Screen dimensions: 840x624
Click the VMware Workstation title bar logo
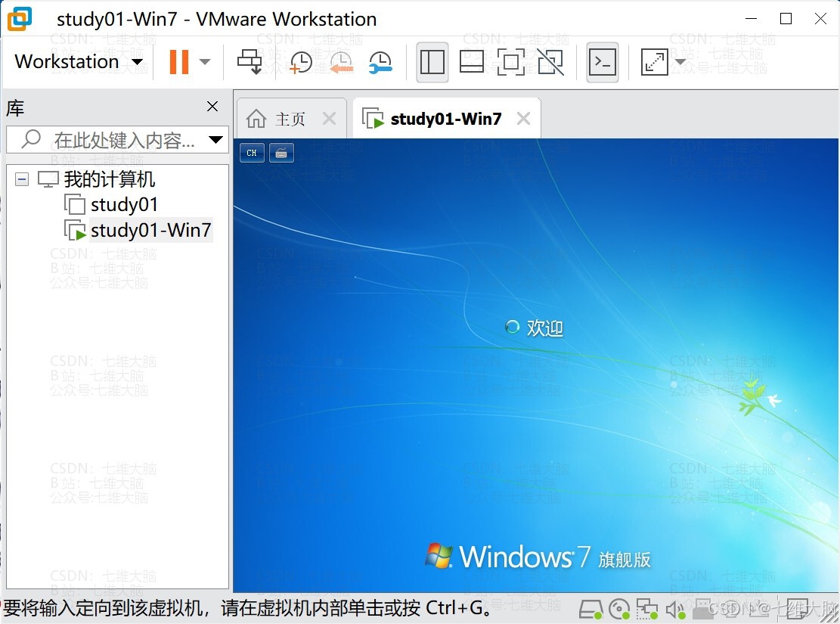point(20,19)
